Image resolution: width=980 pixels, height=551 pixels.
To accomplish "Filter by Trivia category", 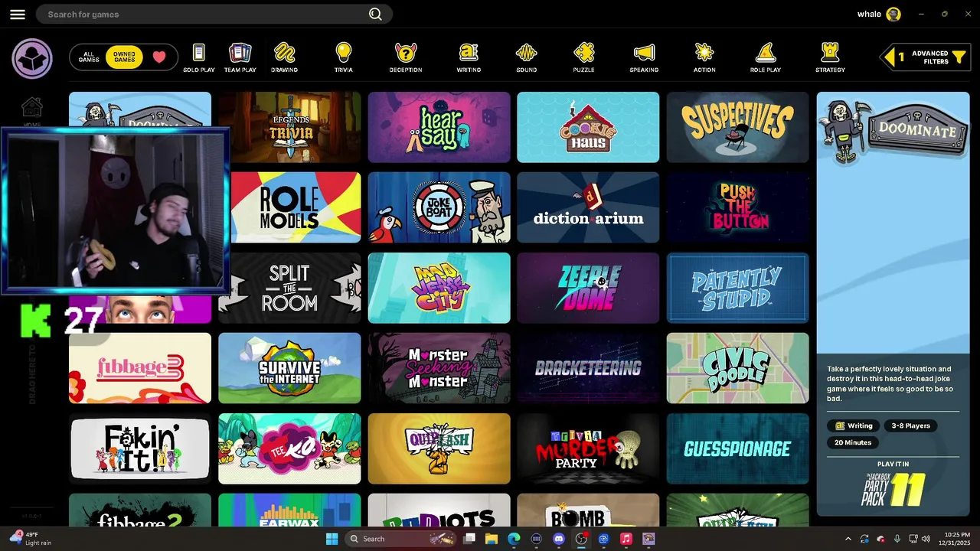I will pos(344,58).
